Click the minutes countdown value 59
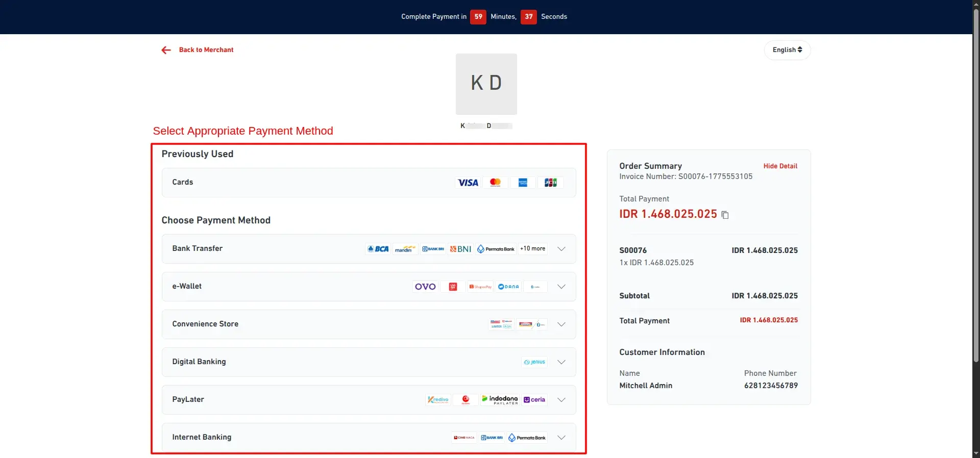 click(478, 17)
